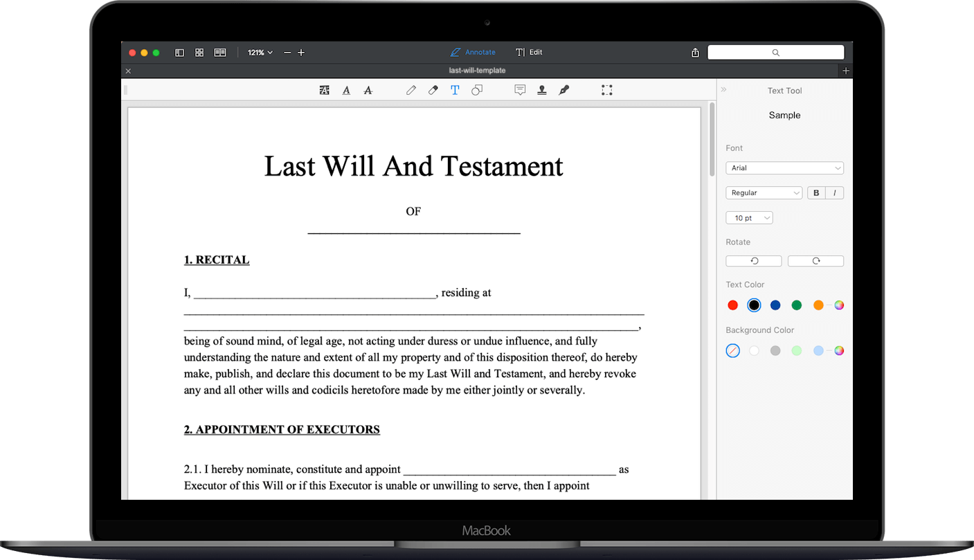974x560 pixels.
Task: Set text color to blue
Action: (x=775, y=305)
